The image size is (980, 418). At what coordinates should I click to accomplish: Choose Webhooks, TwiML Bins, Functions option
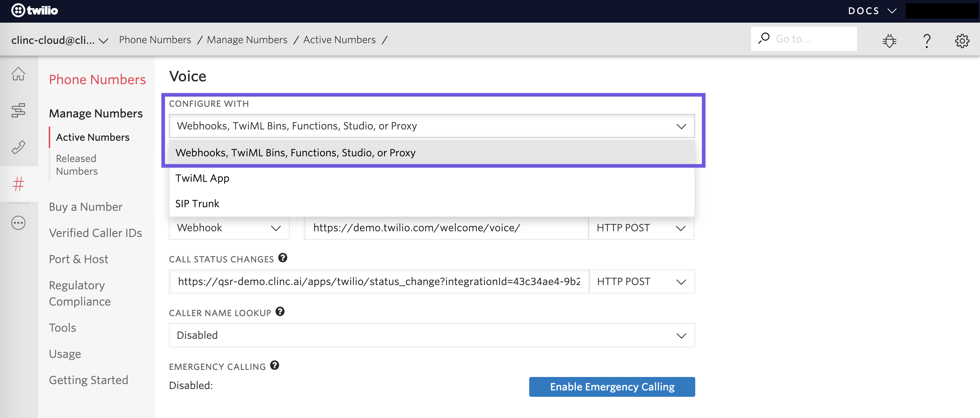tap(432, 153)
